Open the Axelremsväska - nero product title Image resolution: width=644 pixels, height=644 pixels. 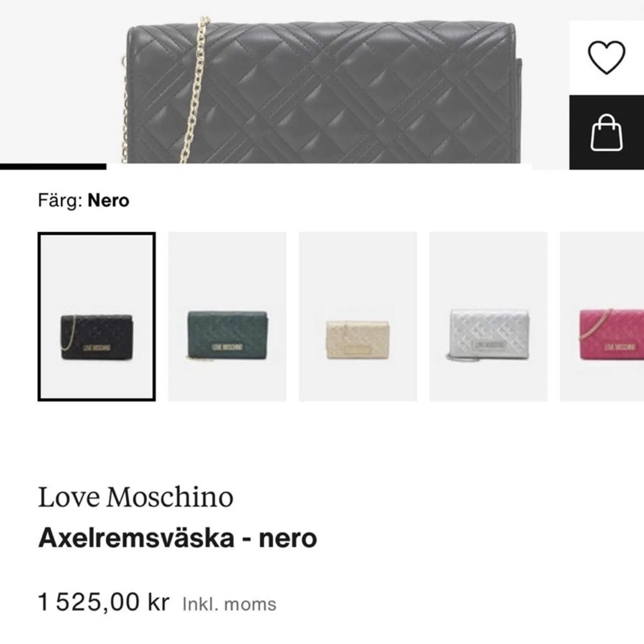(x=179, y=537)
